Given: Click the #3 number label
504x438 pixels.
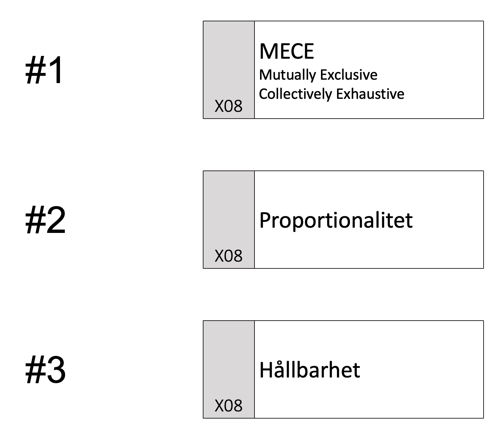Looking at the screenshot, I should (x=45, y=370).
